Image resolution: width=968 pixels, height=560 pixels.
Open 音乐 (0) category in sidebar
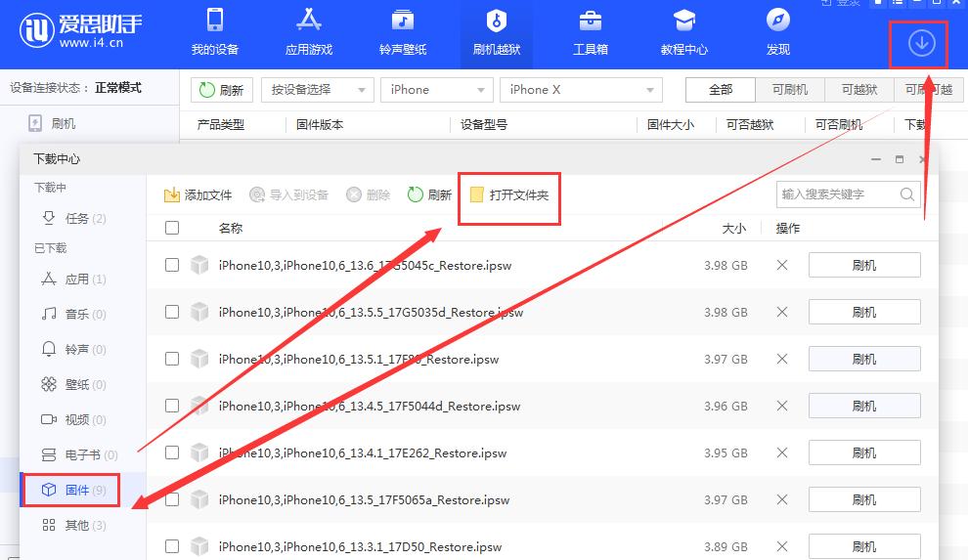(74, 314)
